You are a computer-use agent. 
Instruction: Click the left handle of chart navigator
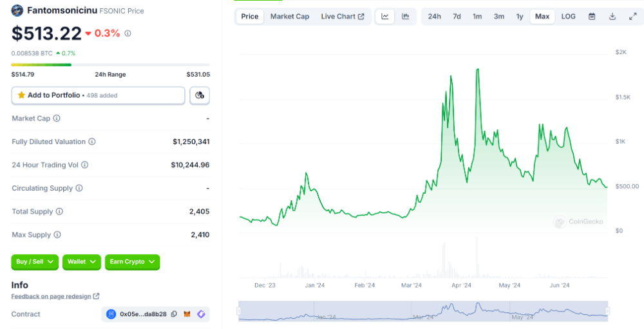click(239, 311)
